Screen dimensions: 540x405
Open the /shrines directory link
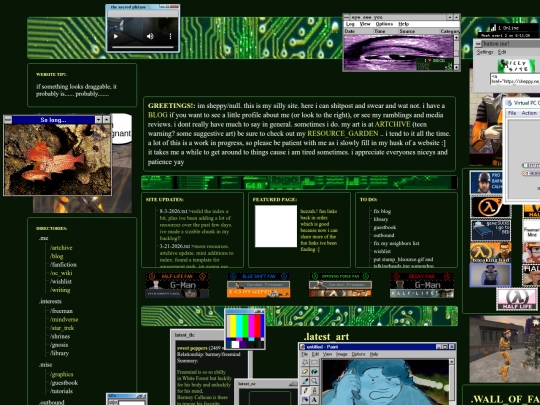pos(60,336)
